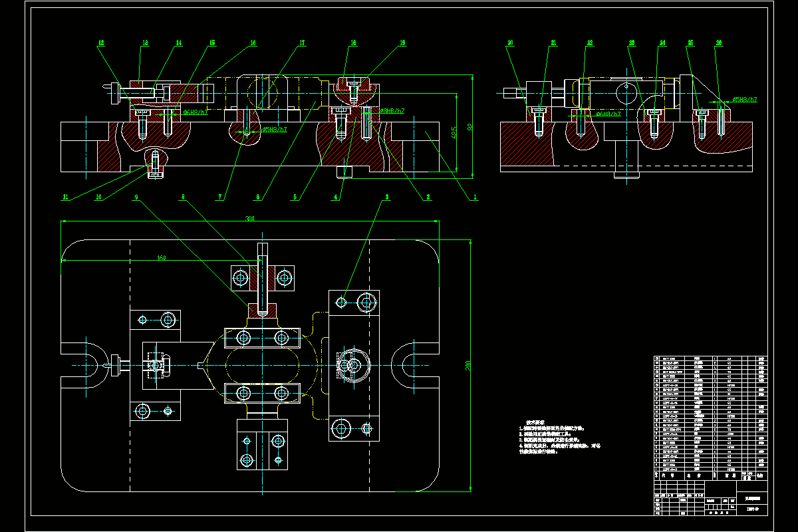Select part balloon number 4
Screen dimensions: 798x532
pyautogui.click(x=336, y=198)
